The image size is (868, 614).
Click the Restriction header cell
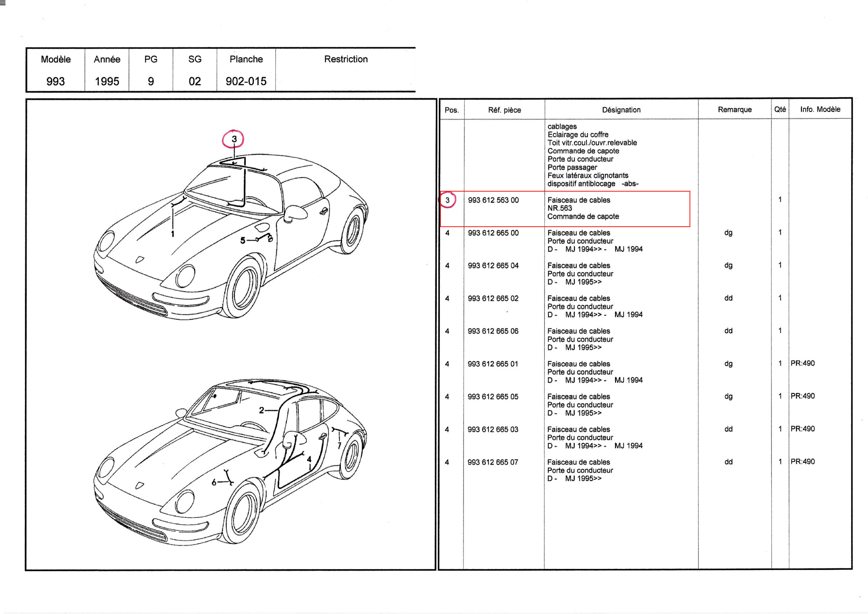point(346,59)
